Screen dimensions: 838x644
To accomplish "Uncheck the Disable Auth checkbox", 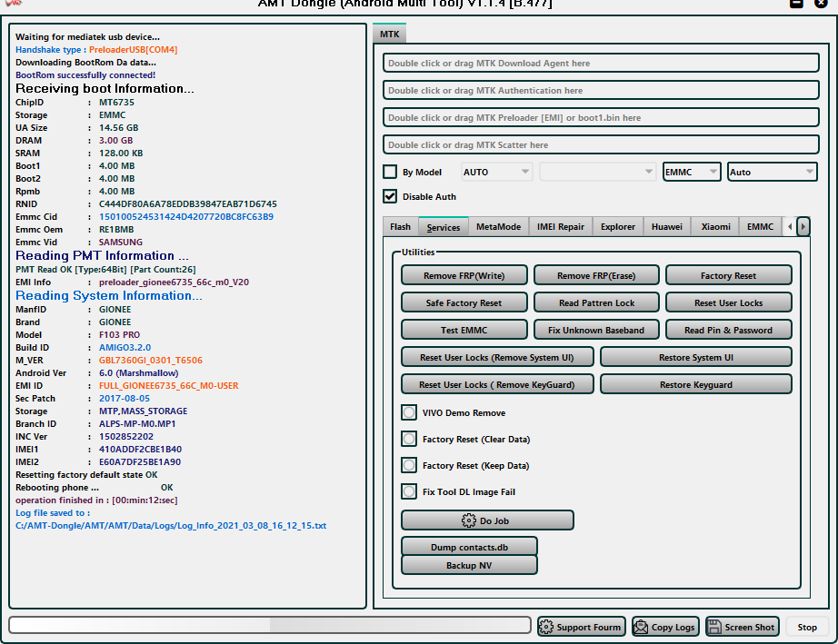I will tap(390, 196).
